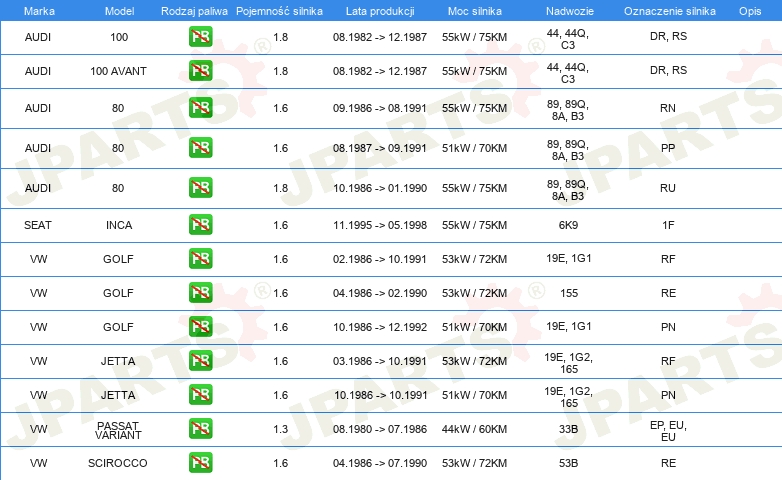The width and height of the screenshot is (782, 480).
Task: Click engine capacity '1.3'
Action: [280, 429]
